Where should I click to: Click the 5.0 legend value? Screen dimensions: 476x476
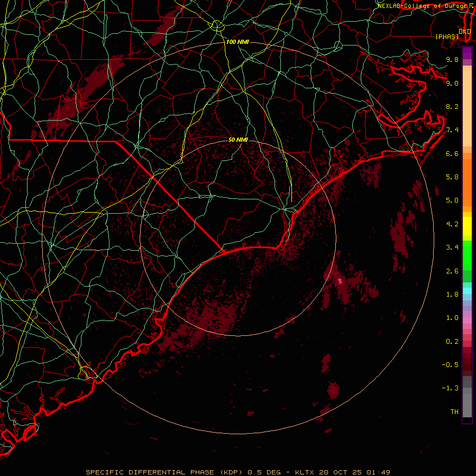coord(452,200)
